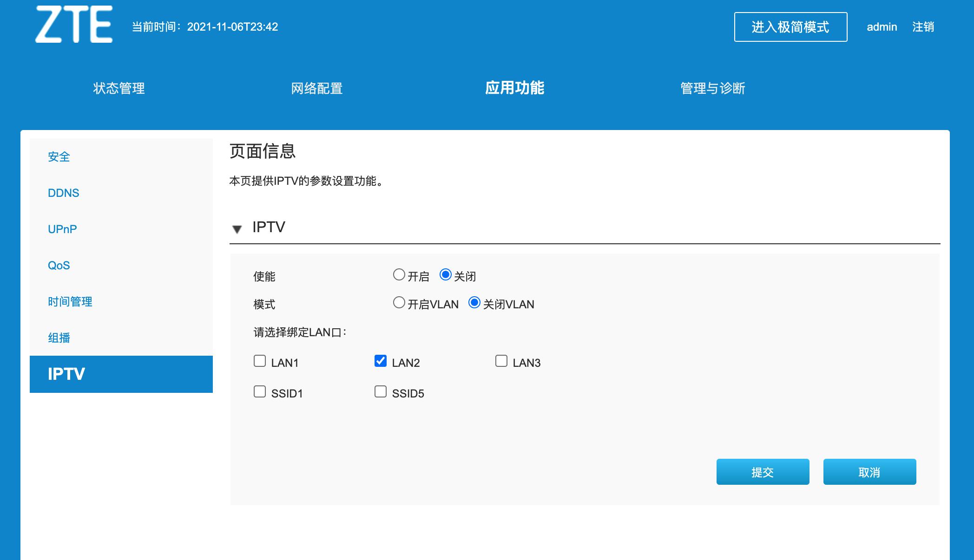Enable SSID1 binding

(x=259, y=391)
